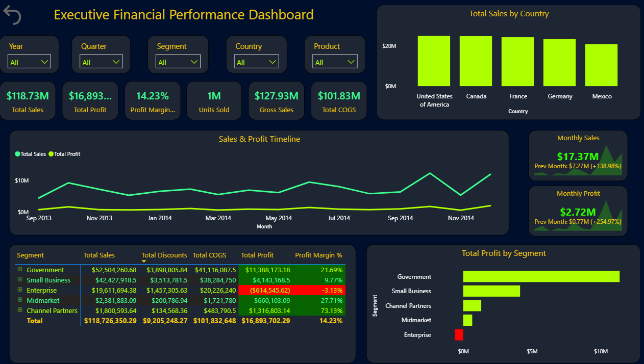The height and width of the screenshot is (364, 644).
Task: Open the Country slicer dropdown
Action: point(257,62)
